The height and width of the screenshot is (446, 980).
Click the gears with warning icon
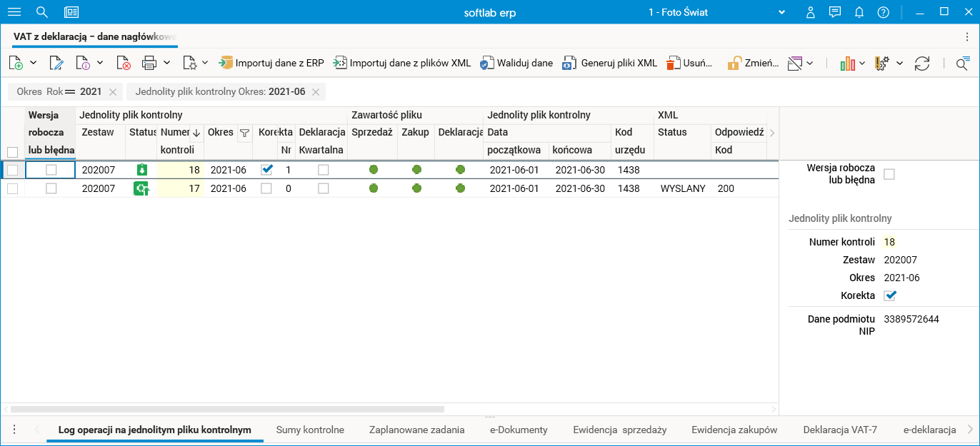882,64
